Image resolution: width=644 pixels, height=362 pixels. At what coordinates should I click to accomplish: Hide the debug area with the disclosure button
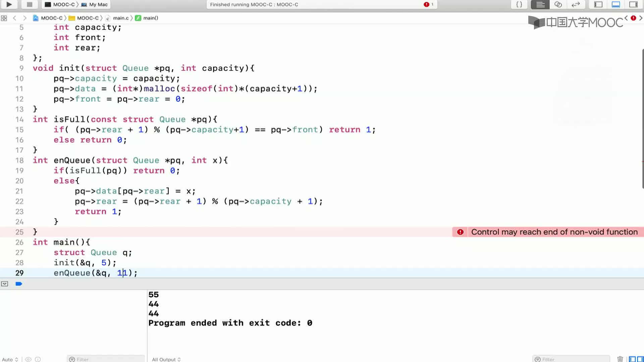[x=5, y=284]
